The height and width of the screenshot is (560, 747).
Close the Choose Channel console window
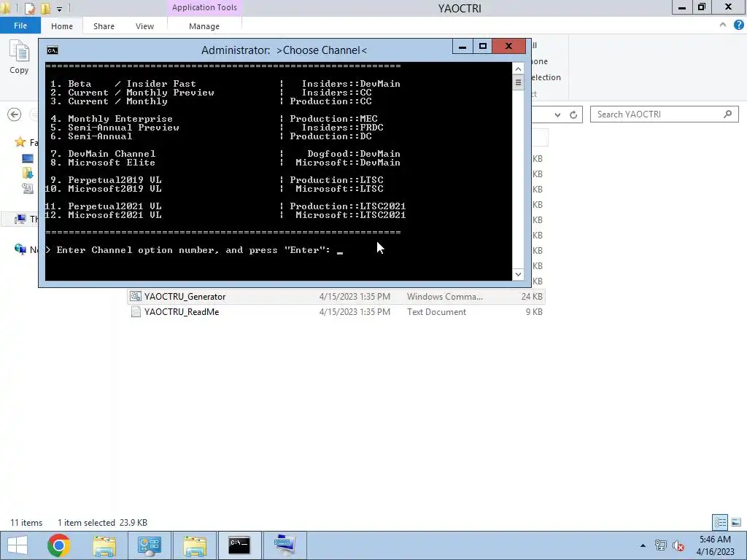(508, 46)
